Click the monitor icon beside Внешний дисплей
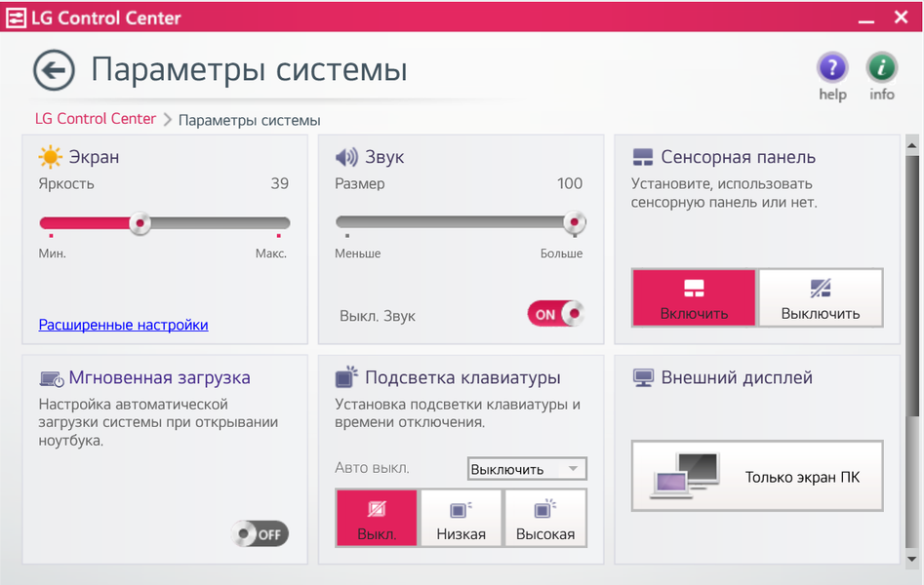The width and height of the screenshot is (924, 585). [x=643, y=377]
